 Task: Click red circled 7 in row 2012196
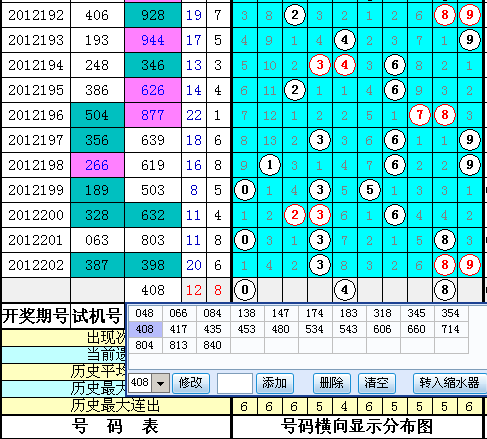[x=420, y=115]
